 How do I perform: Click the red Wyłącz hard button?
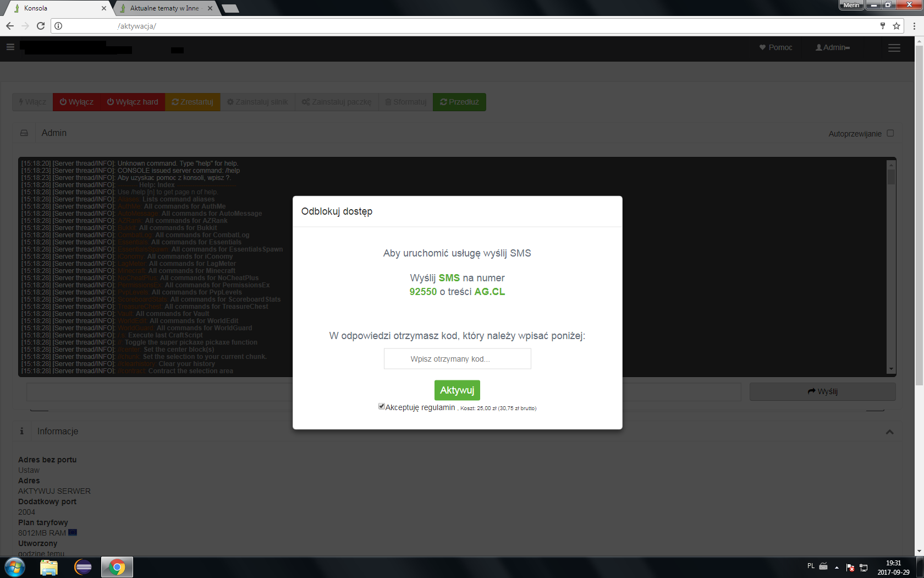(x=133, y=102)
